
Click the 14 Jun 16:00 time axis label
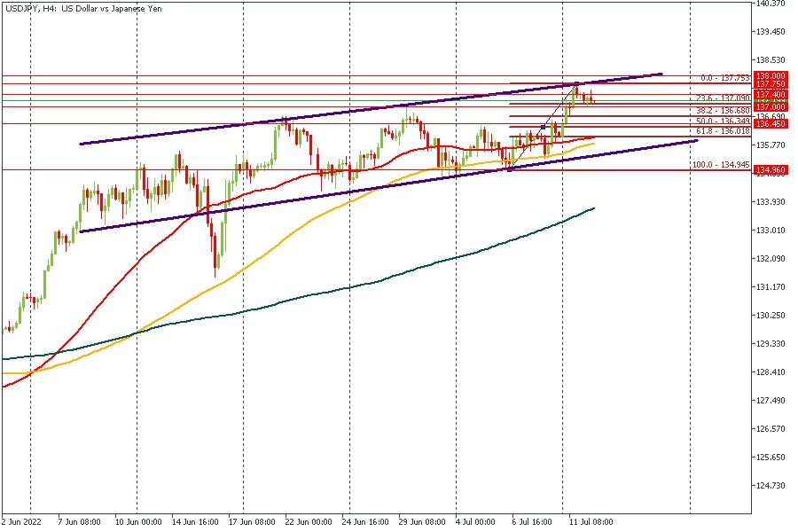click(x=195, y=522)
